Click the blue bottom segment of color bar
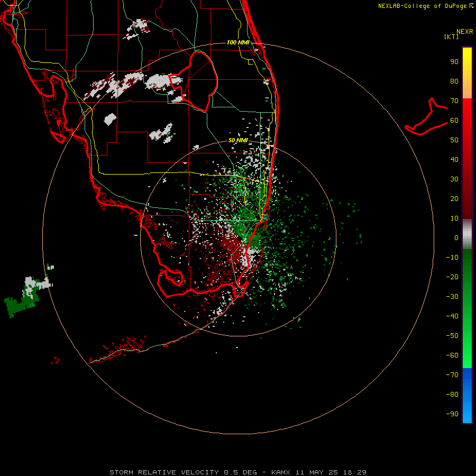Image resolution: width=476 pixels, height=476 pixels. click(467, 396)
